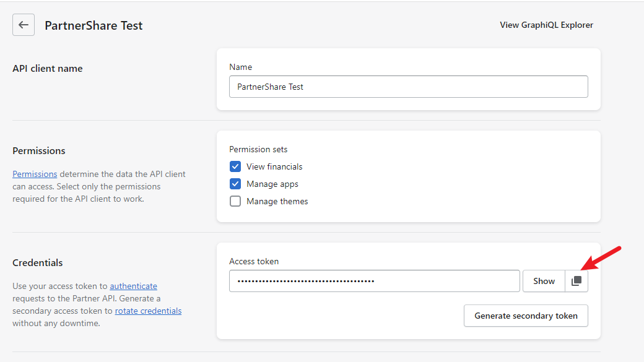
Task: Select the Permissions section heading
Action: pos(38,150)
